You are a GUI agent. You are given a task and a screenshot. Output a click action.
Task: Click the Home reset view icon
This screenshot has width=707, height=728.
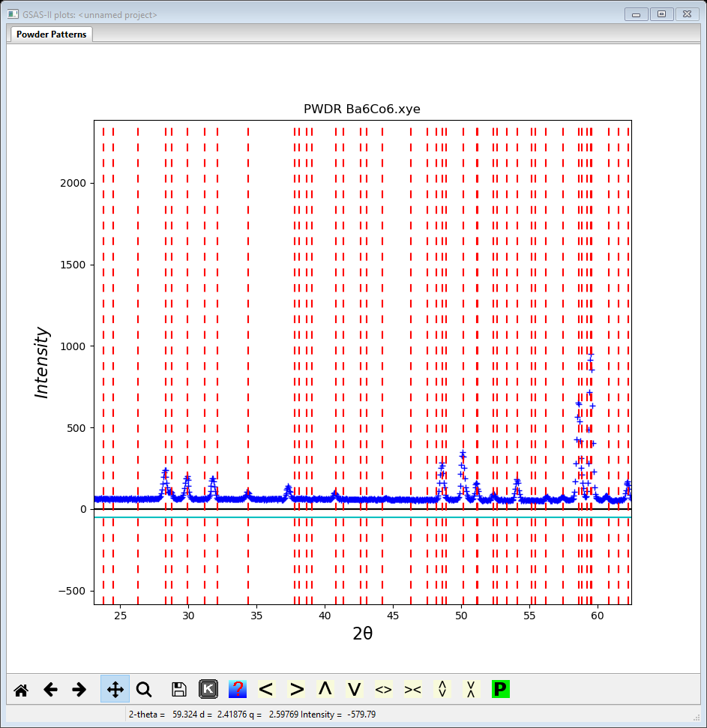pyautogui.click(x=21, y=690)
